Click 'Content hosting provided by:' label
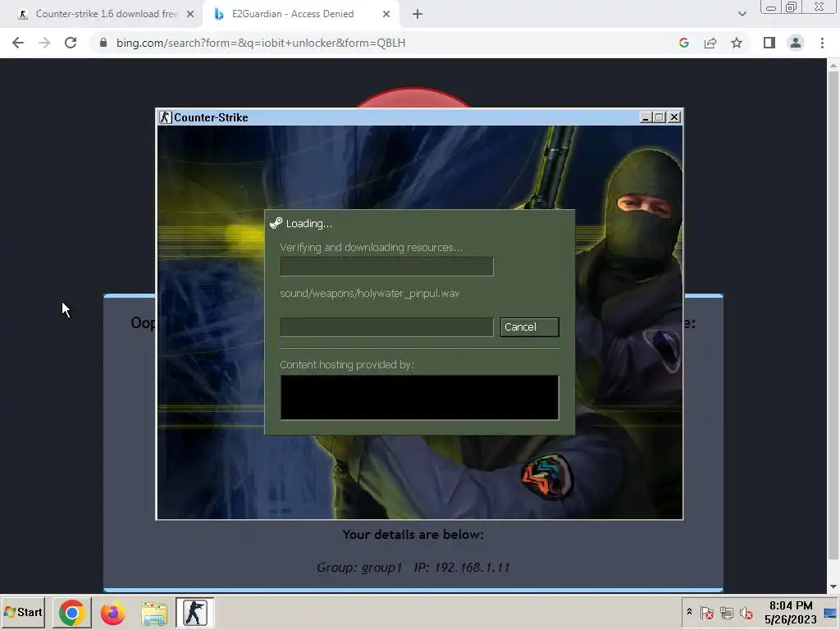The image size is (840, 630). point(347,365)
